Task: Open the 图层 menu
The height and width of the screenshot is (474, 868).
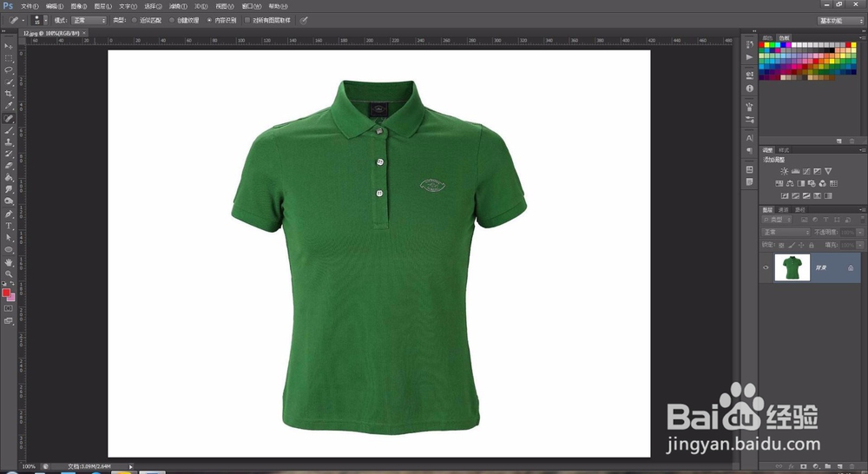Action: (103, 6)
